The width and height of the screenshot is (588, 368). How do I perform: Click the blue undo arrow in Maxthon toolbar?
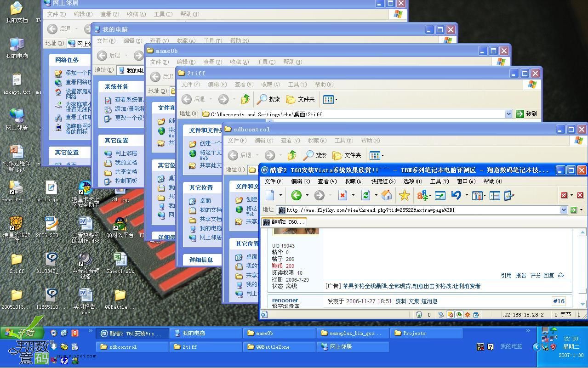pyautogui.click(x=456, y=195)
